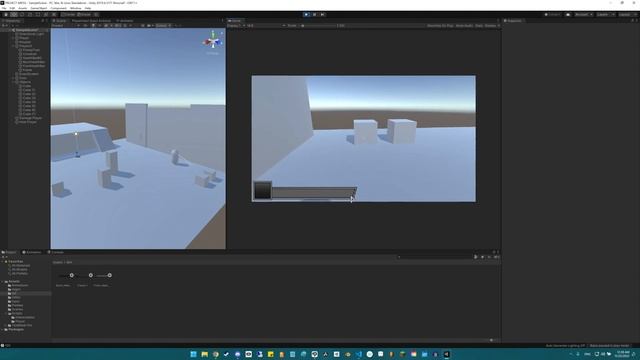Collapse the Assets folder in Project
The height and width of the screenshot is (360, 640).
(3, 282)
